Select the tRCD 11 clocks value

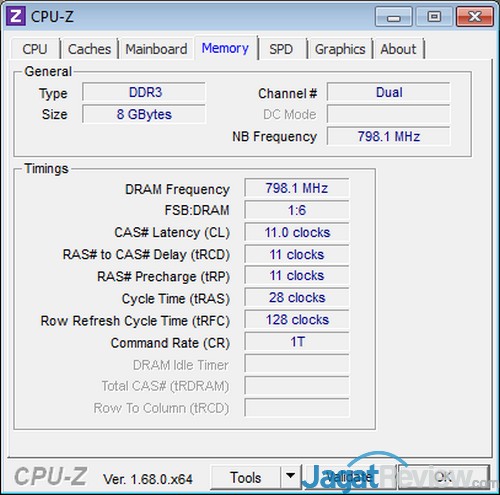point(297,254)
